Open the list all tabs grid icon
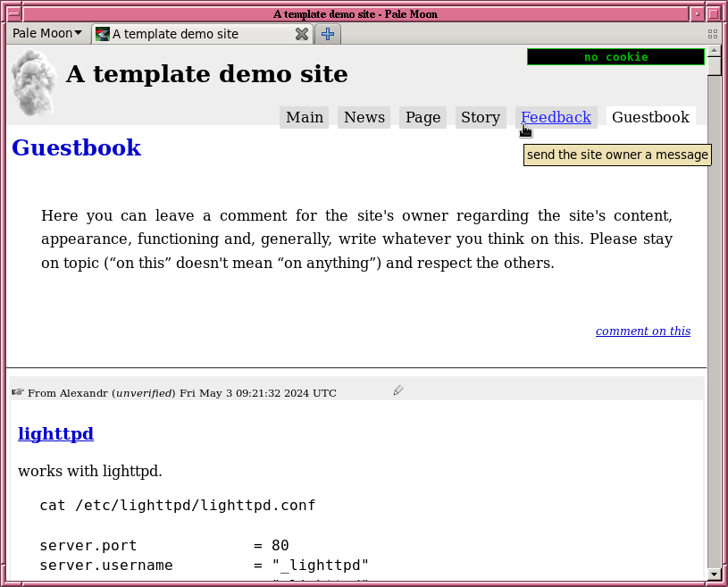Screen dimensions: 728x587 click(713, 34)
